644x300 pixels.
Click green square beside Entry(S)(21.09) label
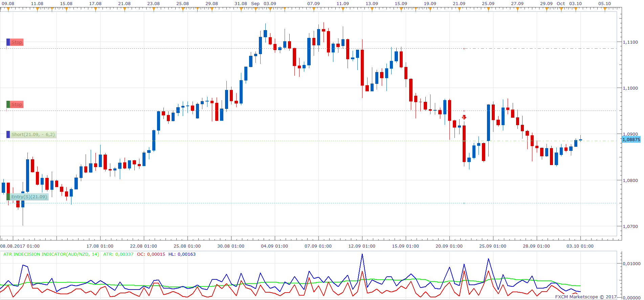click(8, 197)
